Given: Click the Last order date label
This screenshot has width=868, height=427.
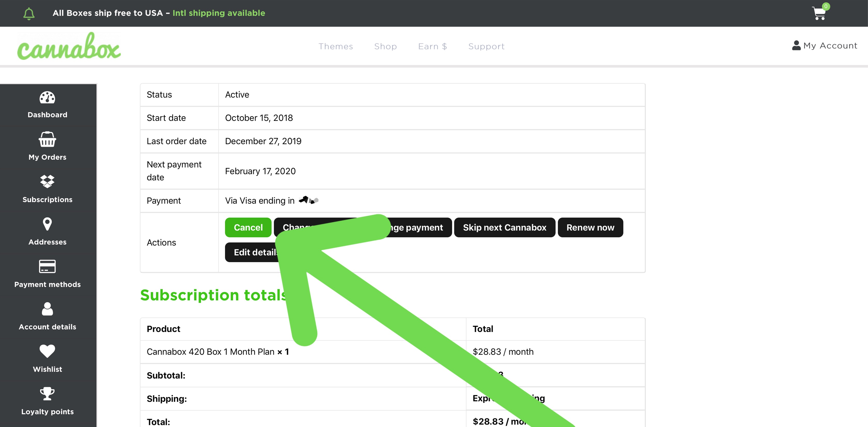Looking at the screenshot, I should pyautogui.click(x=176, y=141).
